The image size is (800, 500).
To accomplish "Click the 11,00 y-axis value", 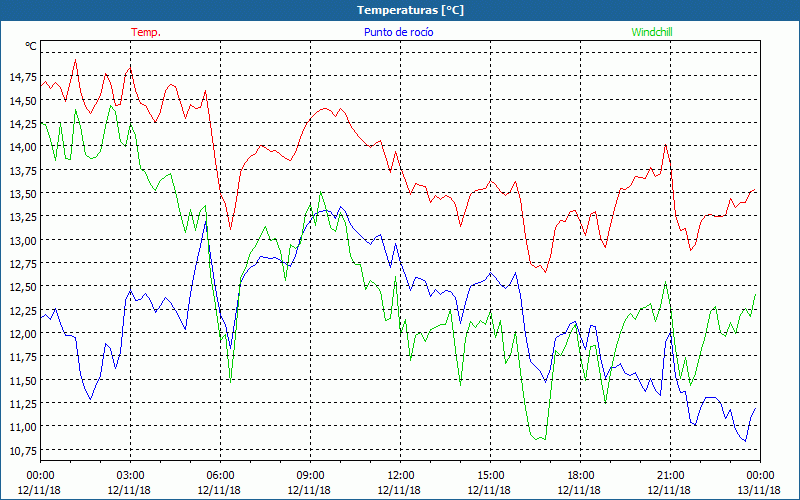I will coord(23,427).
